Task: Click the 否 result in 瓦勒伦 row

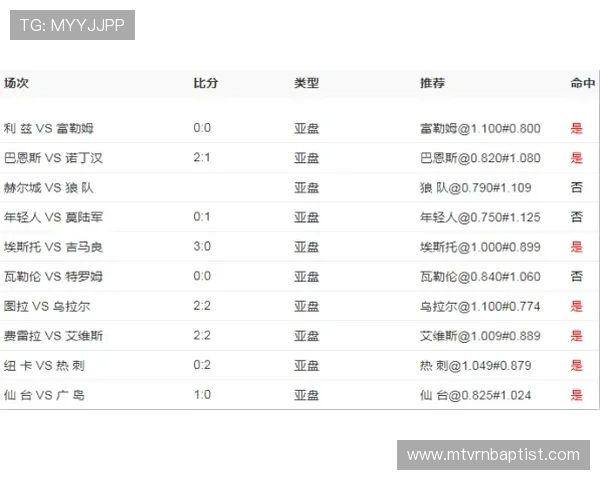Action: click(577, 276)
